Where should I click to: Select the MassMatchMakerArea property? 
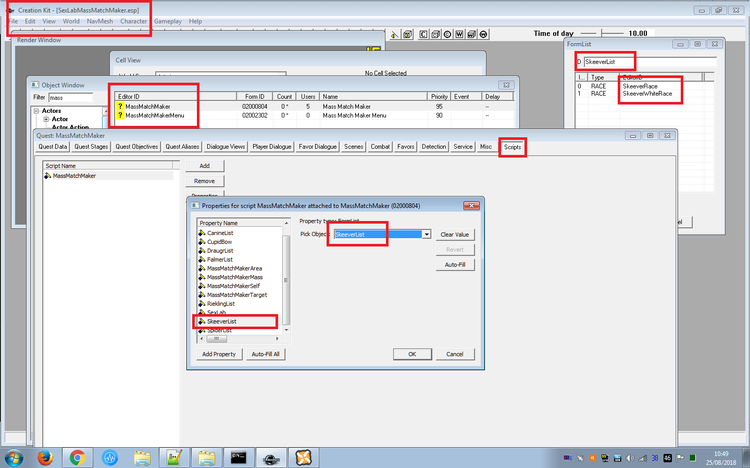pyautogui.click(x=234, y=268)
